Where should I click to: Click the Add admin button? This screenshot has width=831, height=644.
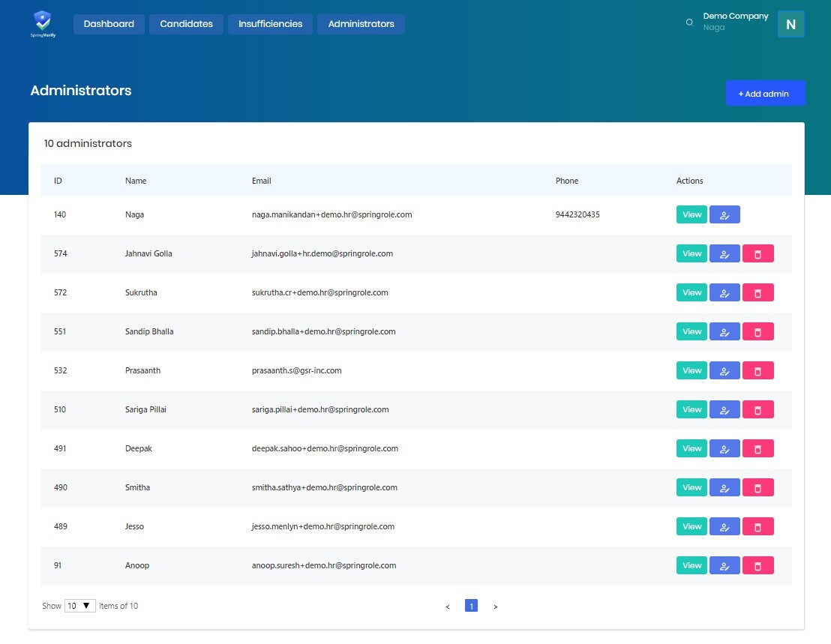(x=765, y=94)
